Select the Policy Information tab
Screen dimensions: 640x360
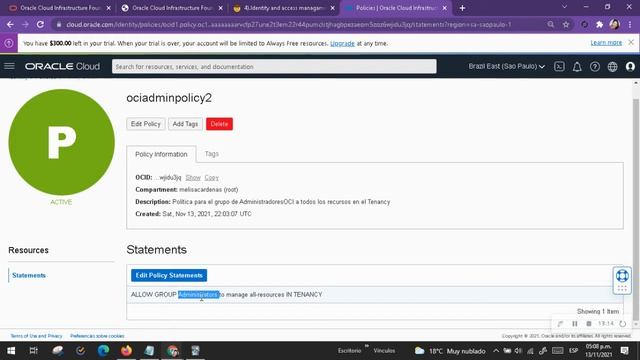coord(161,154)
